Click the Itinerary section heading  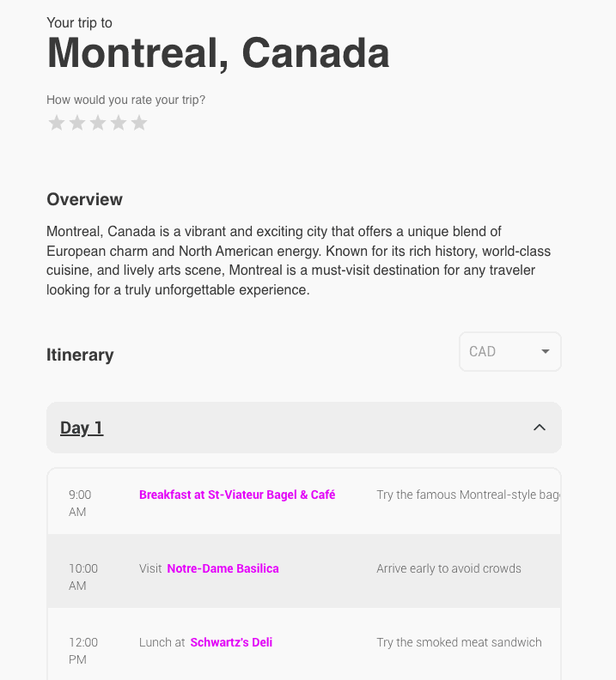point(80,355)
